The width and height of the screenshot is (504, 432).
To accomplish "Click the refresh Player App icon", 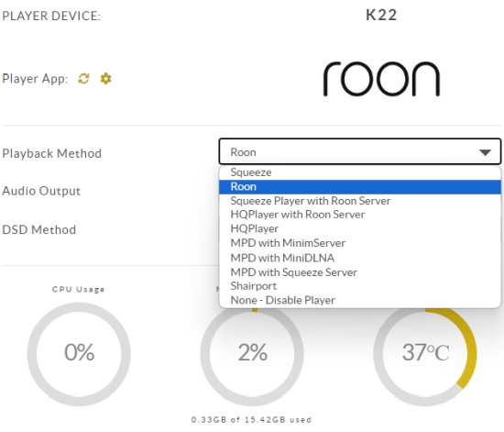I will pyautogui.click(x=84, y=79).
